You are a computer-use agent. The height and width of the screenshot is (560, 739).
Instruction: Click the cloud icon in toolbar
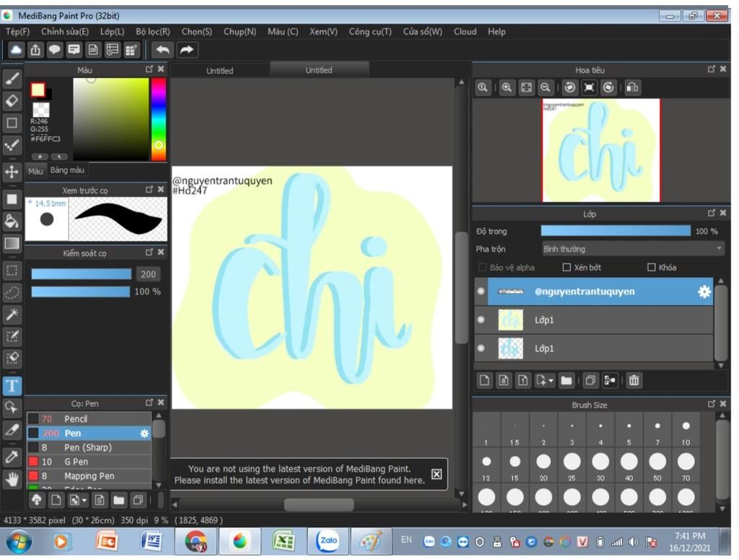(x=16, y=50)
